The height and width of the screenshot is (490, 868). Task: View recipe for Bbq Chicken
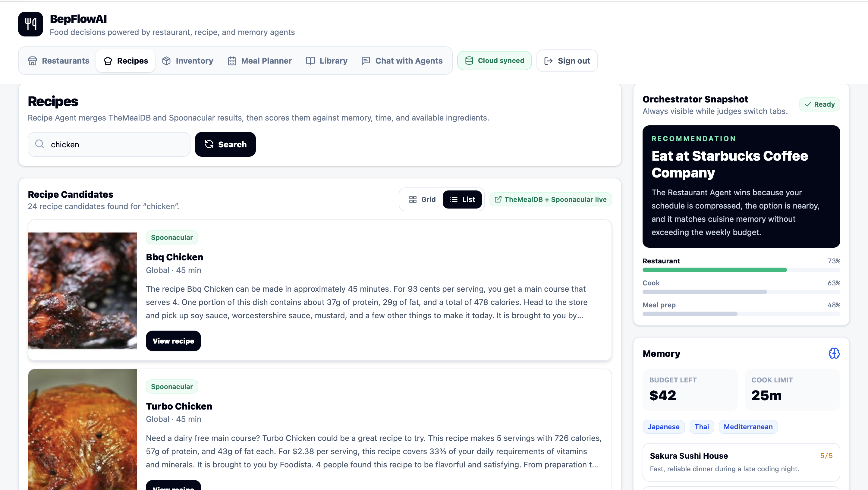click(173, 341)
